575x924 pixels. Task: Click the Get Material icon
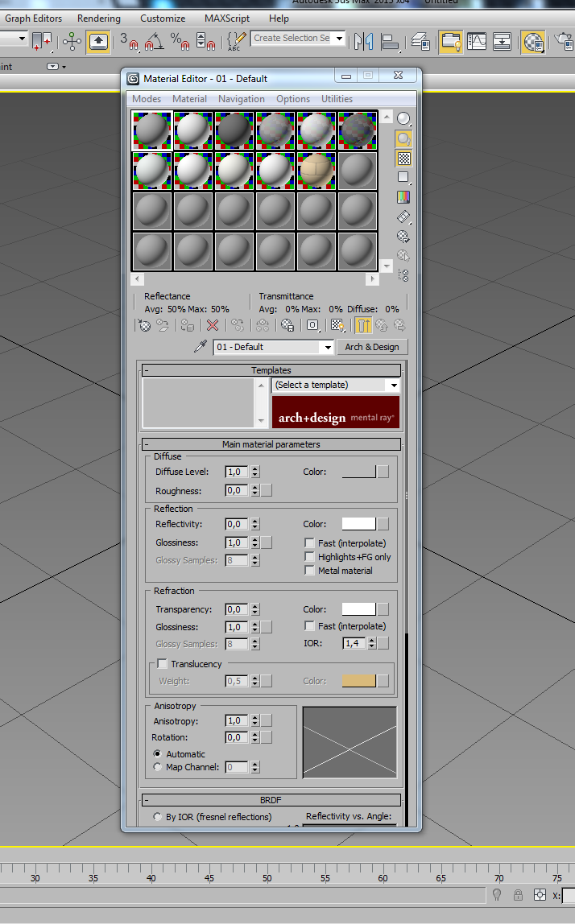(144, 325)
